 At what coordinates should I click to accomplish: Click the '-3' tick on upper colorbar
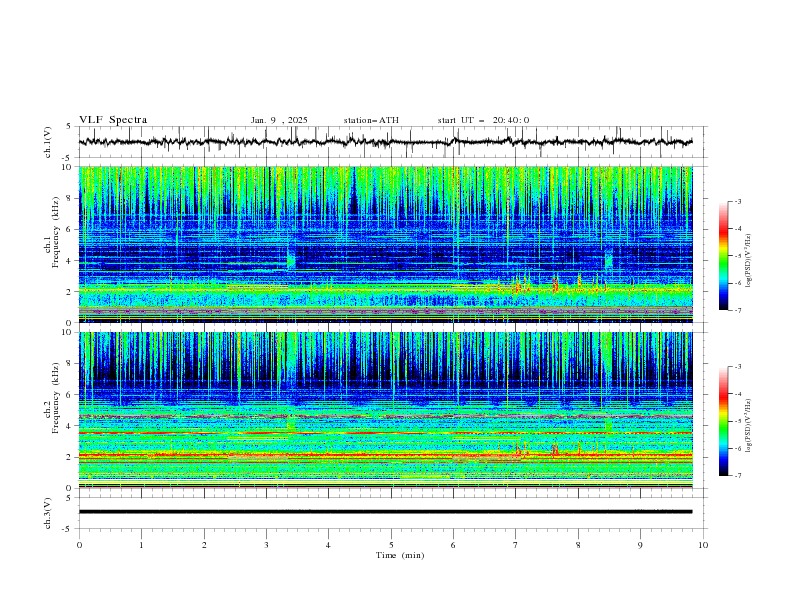(737, 202)
